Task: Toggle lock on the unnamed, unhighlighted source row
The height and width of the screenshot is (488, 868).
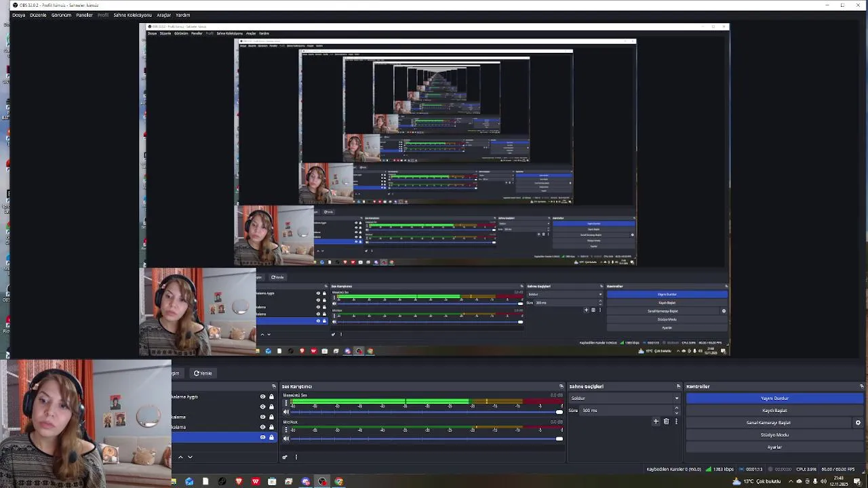Action: [271, 407]
